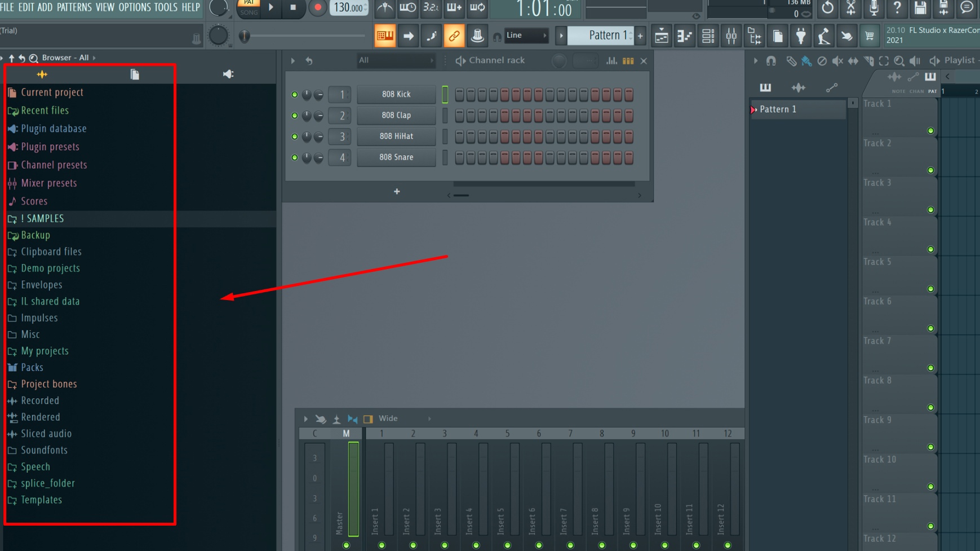Click the Master mixer volume fader
The height and width of the screenshot is (551, 980).
tap(353, 490)
